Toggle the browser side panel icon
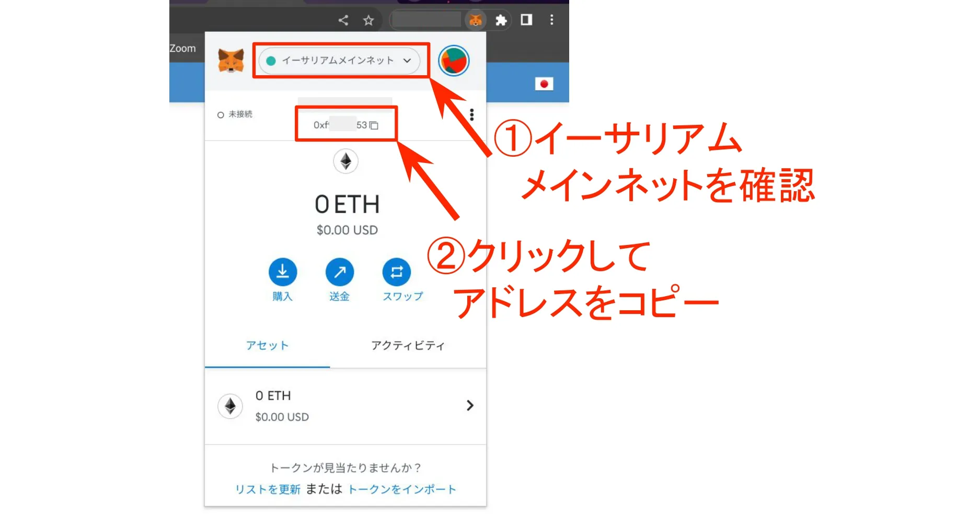Image resolution: width=980 pixels, height=514 pixels. click(x=526, y=20)
